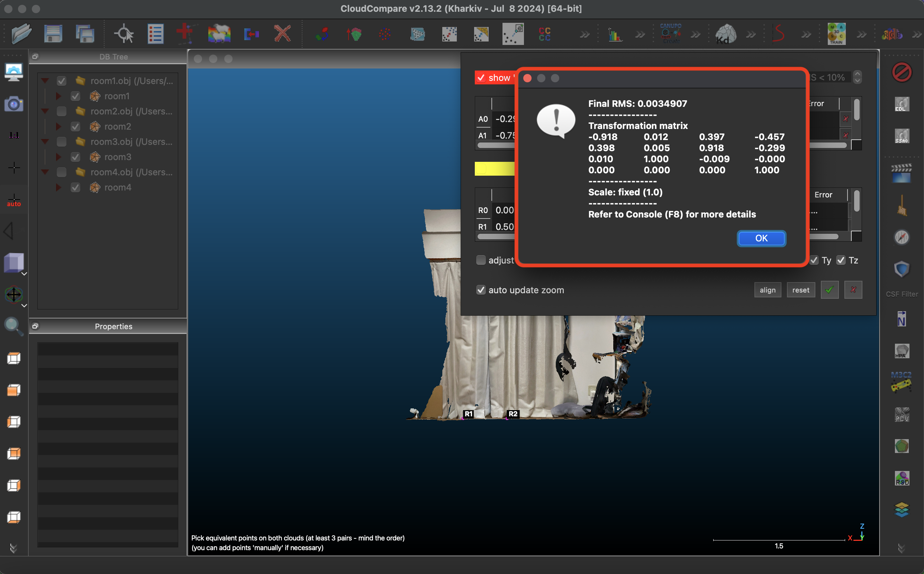Open the histogram chart tool
Image resolution: width=924 pixels, height=574 pixels.
pyautogui.click(x=614, y=35)
